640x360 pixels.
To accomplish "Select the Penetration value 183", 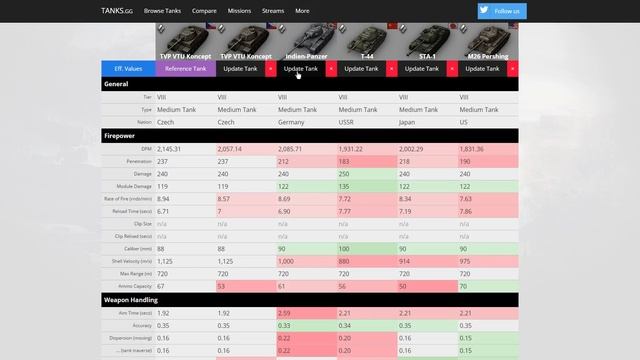I will (344, 162).
